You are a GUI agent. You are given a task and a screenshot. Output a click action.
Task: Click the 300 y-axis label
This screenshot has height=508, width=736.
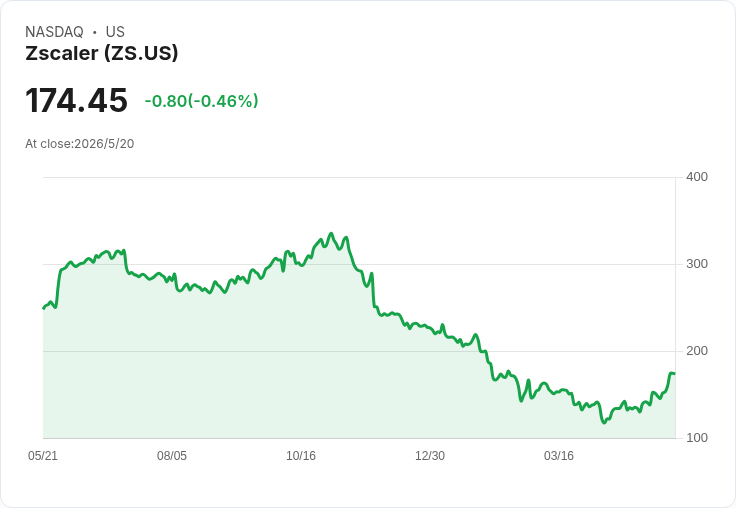pyautogui.click(x=697, y=264)
